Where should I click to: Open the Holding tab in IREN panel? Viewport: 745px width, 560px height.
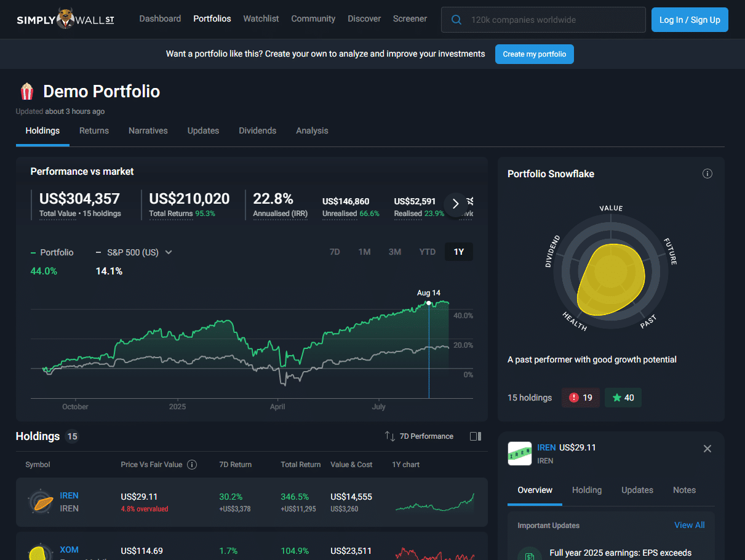(x=586, y=490)
